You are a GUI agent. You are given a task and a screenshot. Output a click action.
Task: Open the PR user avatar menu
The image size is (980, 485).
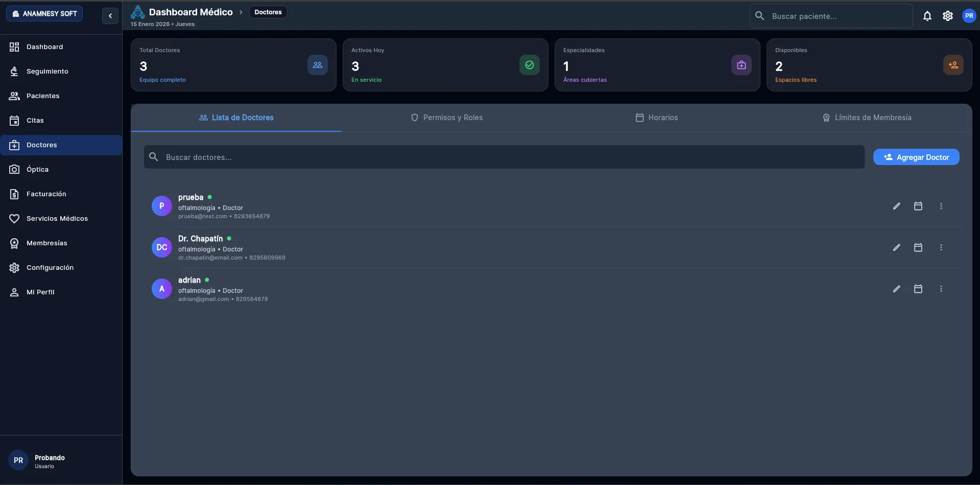(969, 16)
